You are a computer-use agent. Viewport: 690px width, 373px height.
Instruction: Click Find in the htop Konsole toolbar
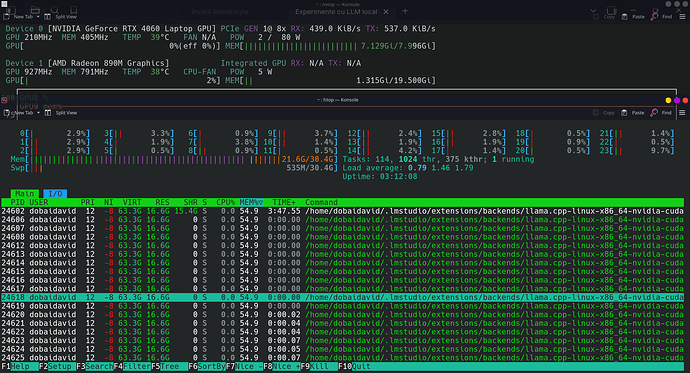click(661, 113)
